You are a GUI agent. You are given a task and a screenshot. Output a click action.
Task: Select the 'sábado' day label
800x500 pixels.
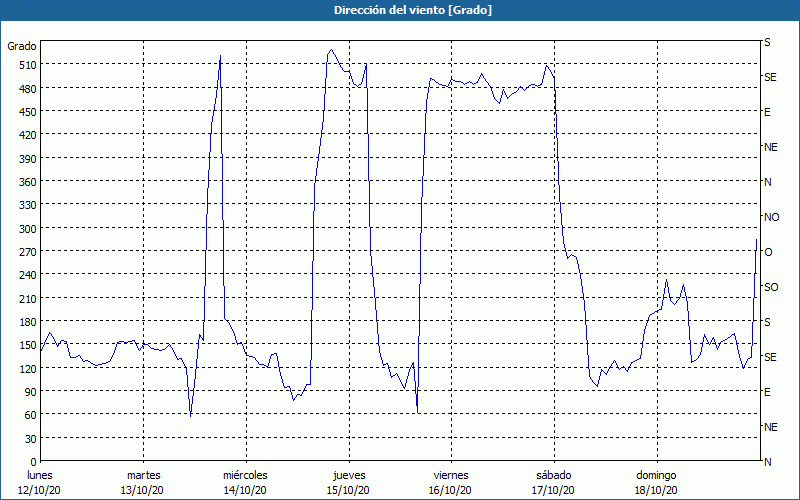tap(554, 475)
